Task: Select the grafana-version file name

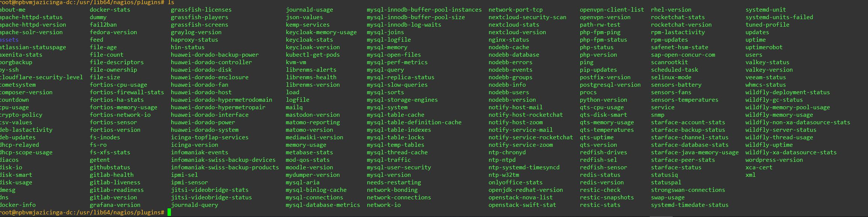Action: point(115,205)
